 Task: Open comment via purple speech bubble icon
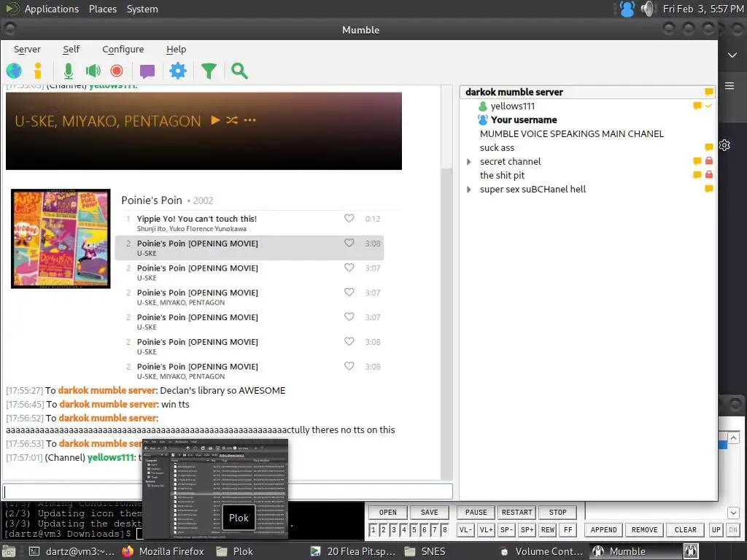click(x=147, y=71)
